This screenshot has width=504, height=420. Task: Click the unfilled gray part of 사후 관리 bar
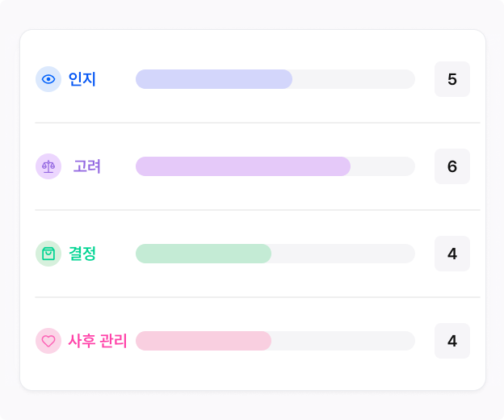point(343,341)
